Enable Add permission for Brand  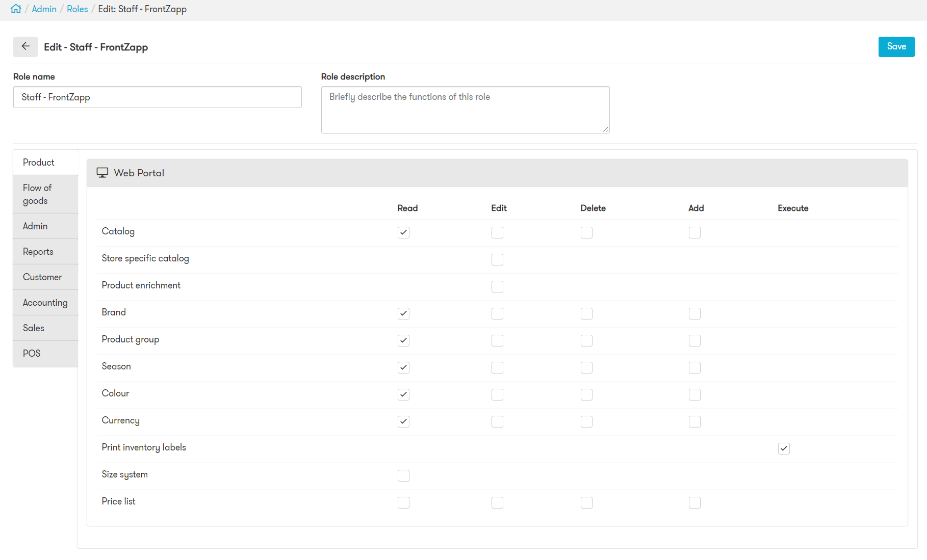[694, 313]
